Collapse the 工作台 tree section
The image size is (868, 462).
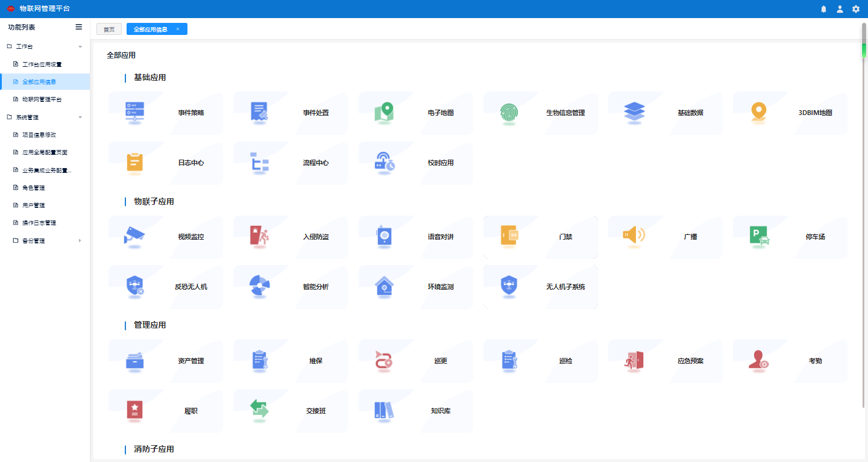click(x=80, y=46)
